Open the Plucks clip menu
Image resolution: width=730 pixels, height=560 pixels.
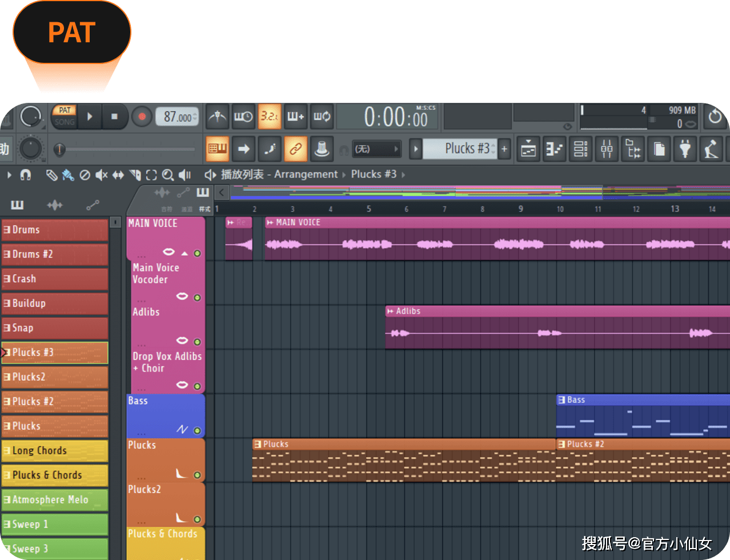[x=258, y=444]
